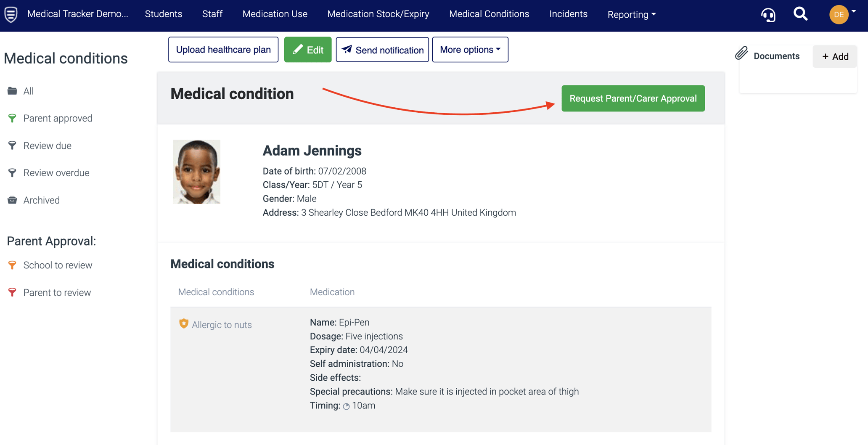The width and height of the screenshot is (868, 445).
Task: Click the red Parent to review filter icon
Action: point(12,292)
